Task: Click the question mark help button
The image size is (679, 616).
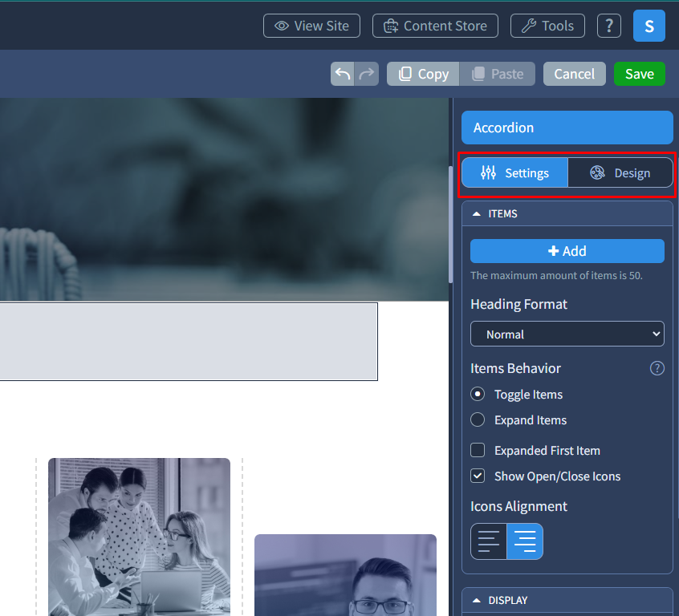Action: pos(609,26)
